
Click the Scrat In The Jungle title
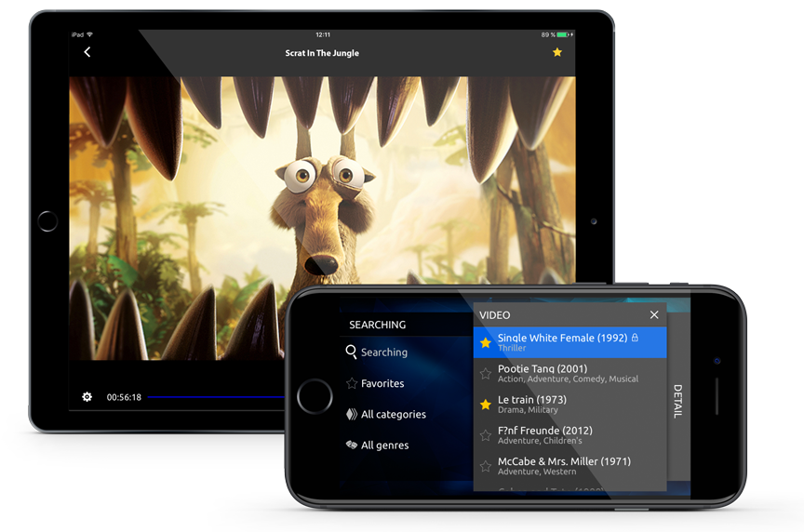(x=322, y=53)
